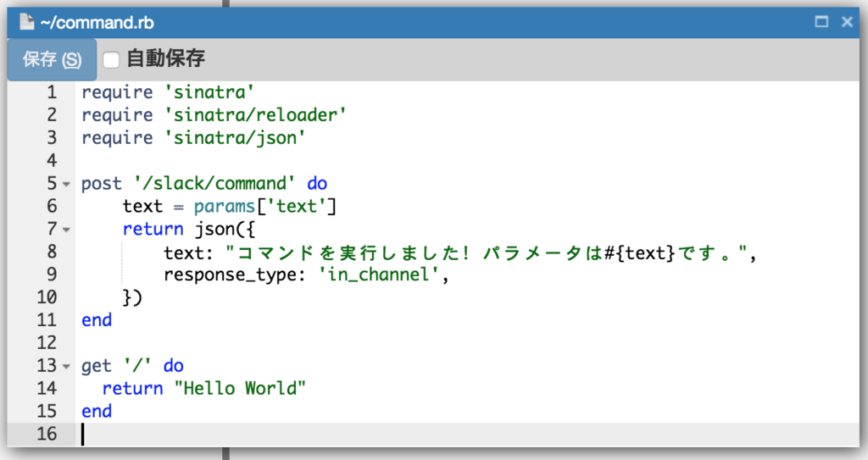Screen dimensions: 868x460
Task: Click response_type: 'in_channel' text
Action: coord(302,274)
